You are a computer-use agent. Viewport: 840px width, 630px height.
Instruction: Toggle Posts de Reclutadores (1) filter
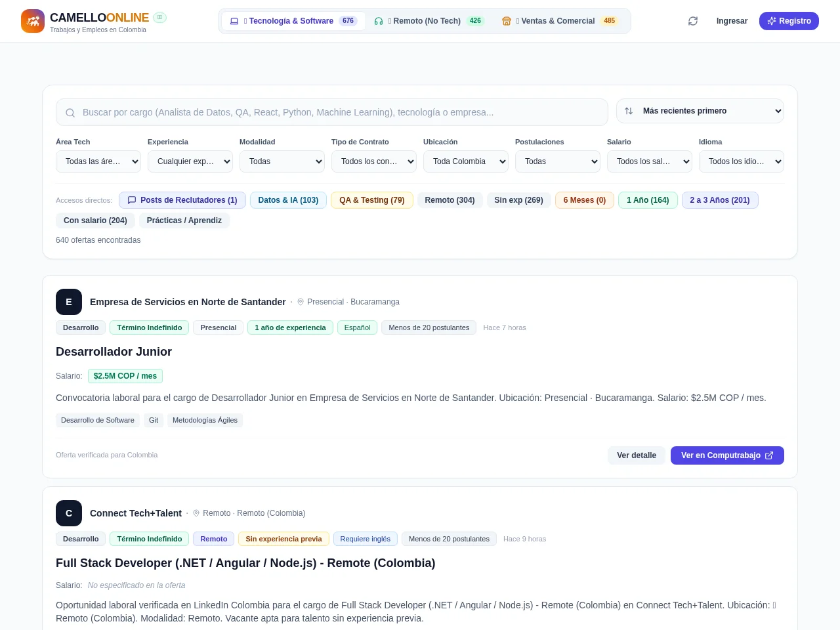[x=182, y=200]
